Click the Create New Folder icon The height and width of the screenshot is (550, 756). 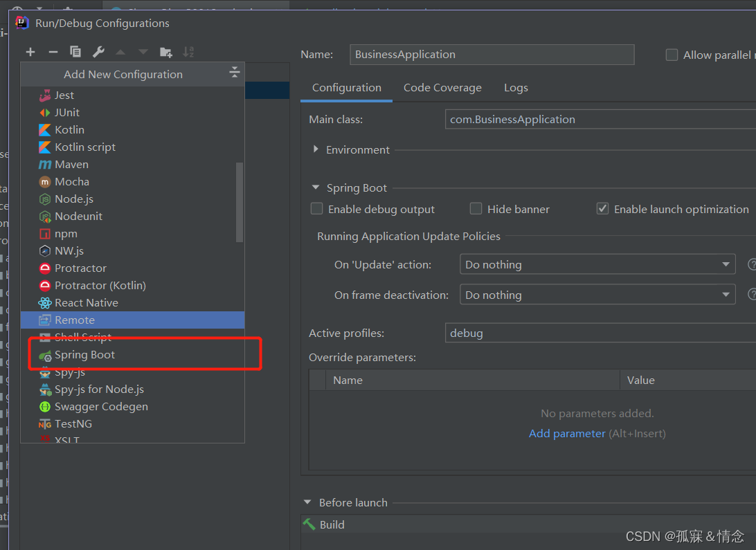[166, 52]
